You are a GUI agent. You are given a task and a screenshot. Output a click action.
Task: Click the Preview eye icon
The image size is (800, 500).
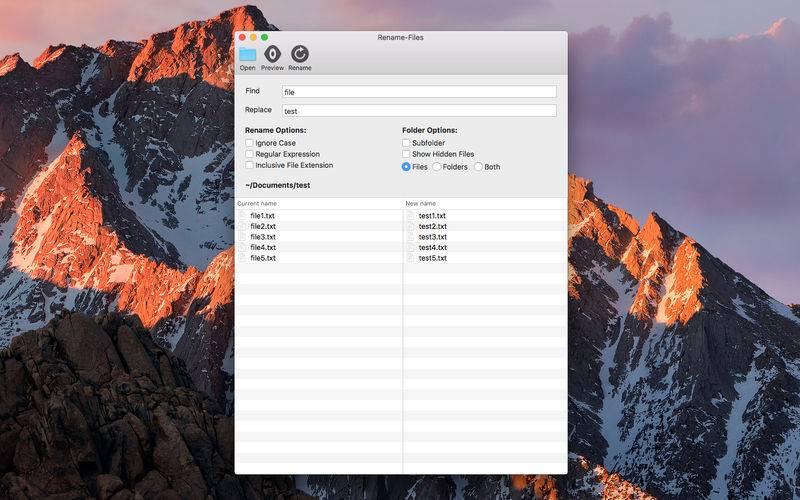[272, 54]
